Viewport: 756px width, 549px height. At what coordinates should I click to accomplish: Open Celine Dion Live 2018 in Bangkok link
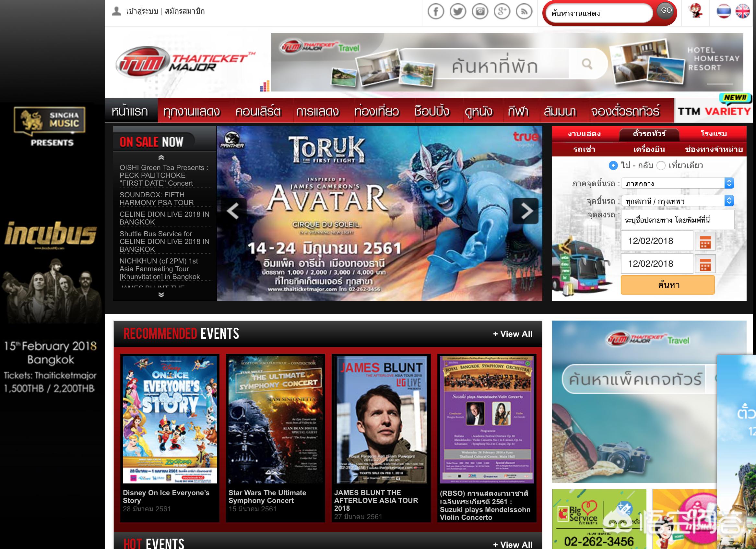(x=164, y=218)
